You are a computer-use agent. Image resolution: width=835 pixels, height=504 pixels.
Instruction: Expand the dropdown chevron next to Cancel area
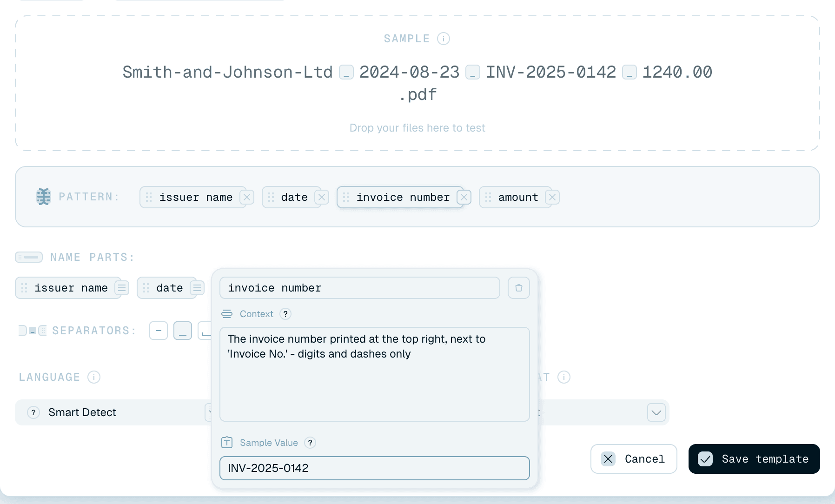656,412
